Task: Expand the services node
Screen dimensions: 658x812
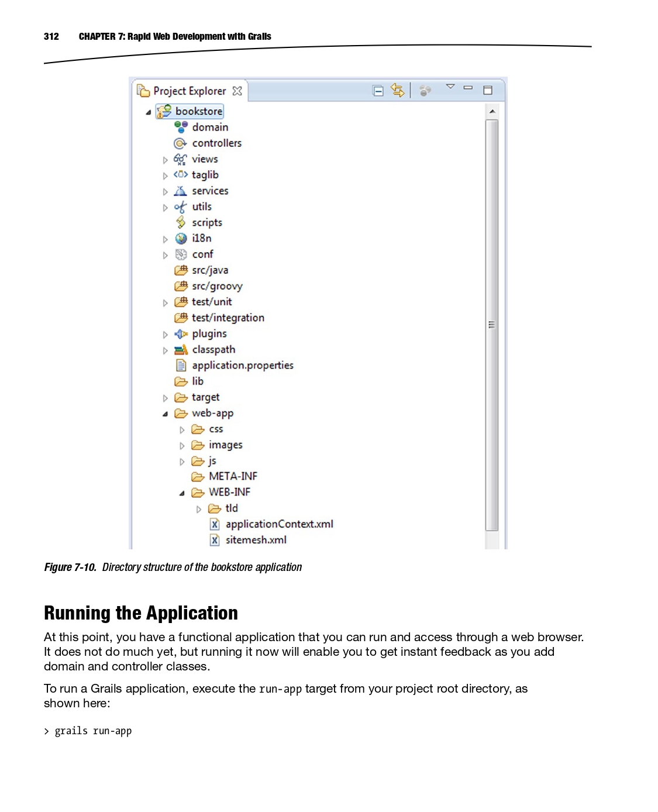Action: click(165, 191)
